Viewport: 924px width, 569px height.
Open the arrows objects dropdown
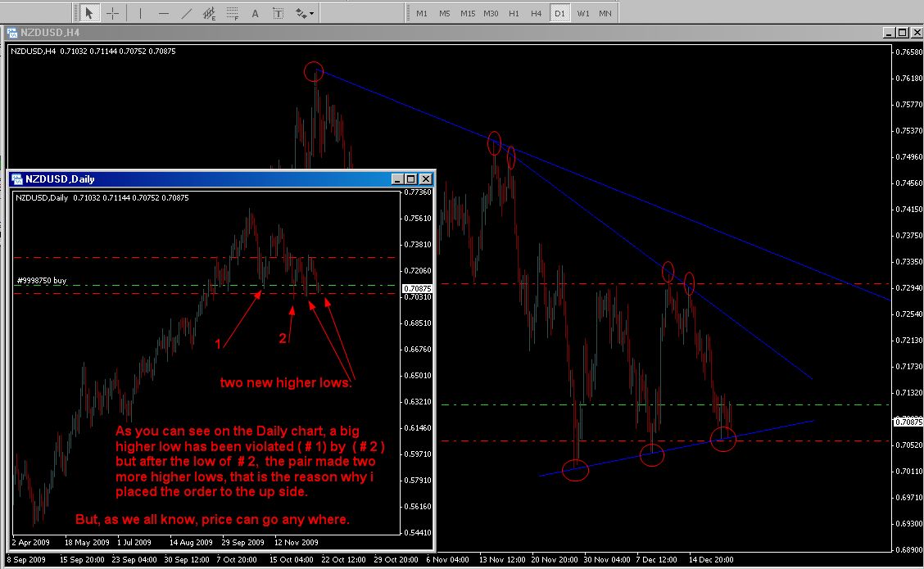click(305, 13)
